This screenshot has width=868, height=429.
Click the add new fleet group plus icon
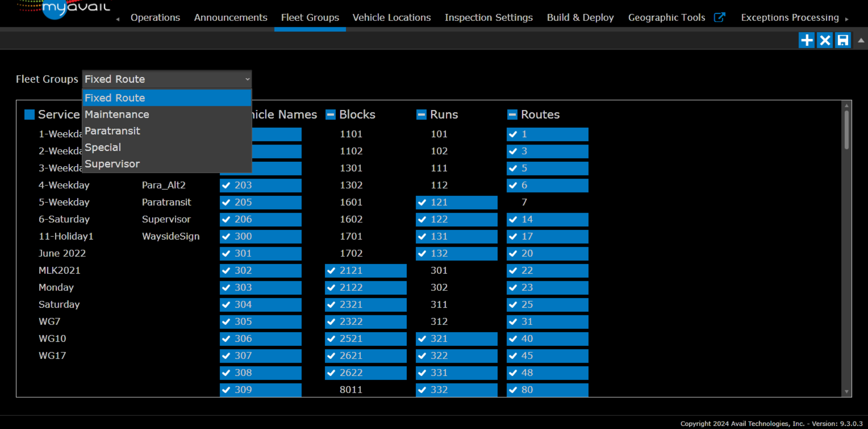tap(807, 40)
